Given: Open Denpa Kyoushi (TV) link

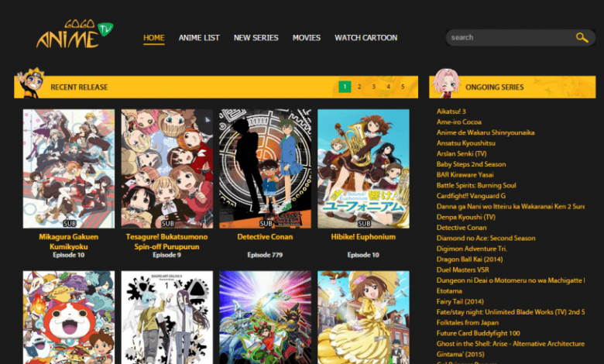Looking at the screenshot, I should click(x=466, y=217).
